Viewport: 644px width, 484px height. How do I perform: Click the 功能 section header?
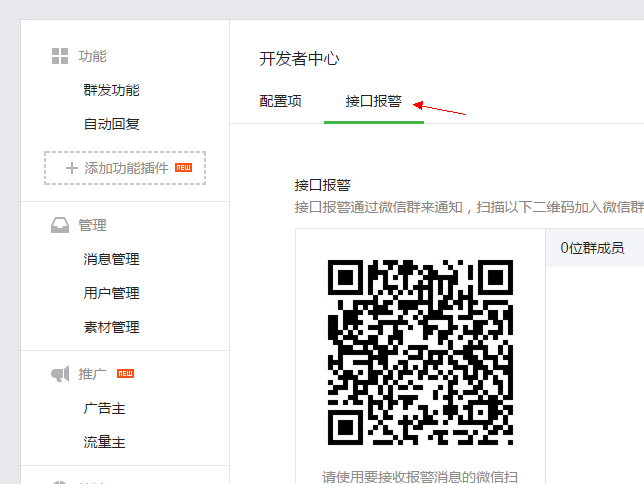click(x=93, y=56)
